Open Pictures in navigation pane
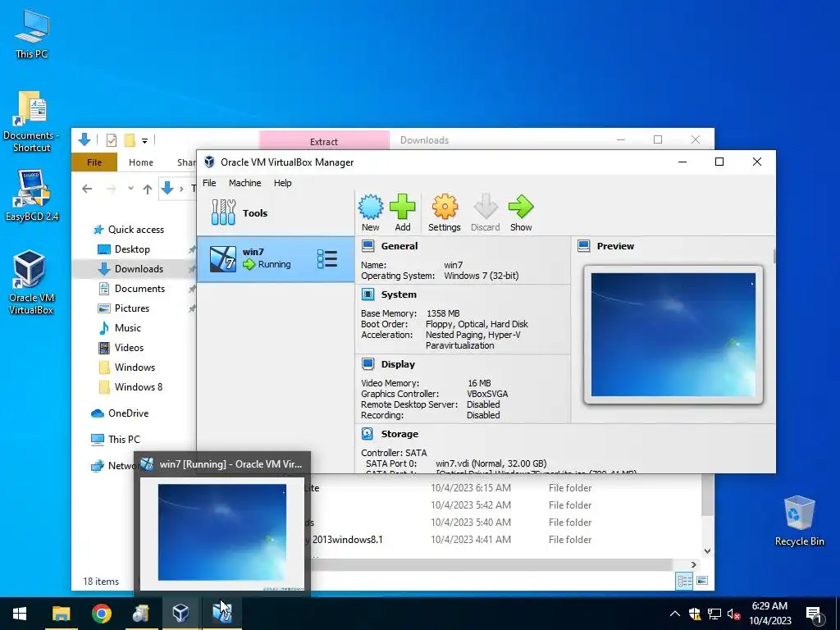Screen dimensions: 840x630 (x=132, y=308)
